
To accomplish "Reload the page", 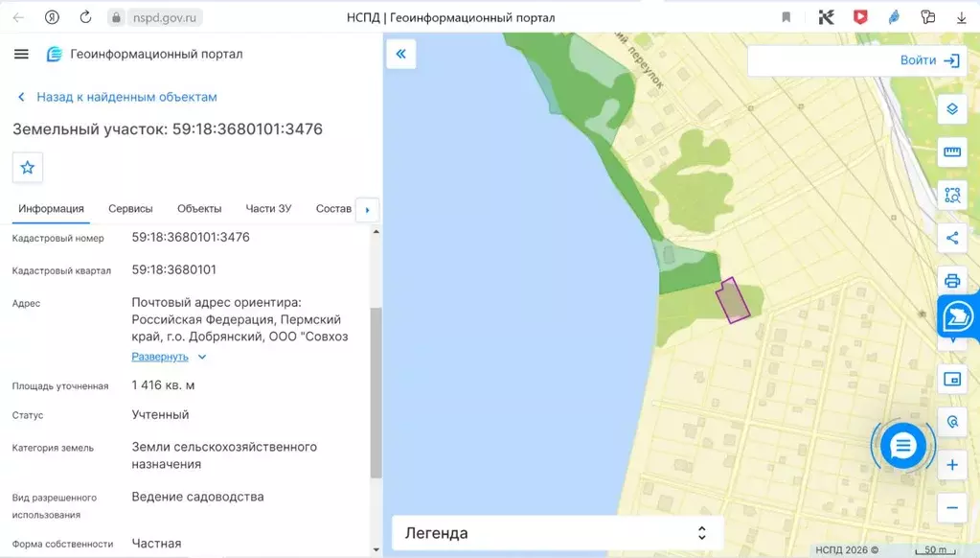I will pos(85,17).
